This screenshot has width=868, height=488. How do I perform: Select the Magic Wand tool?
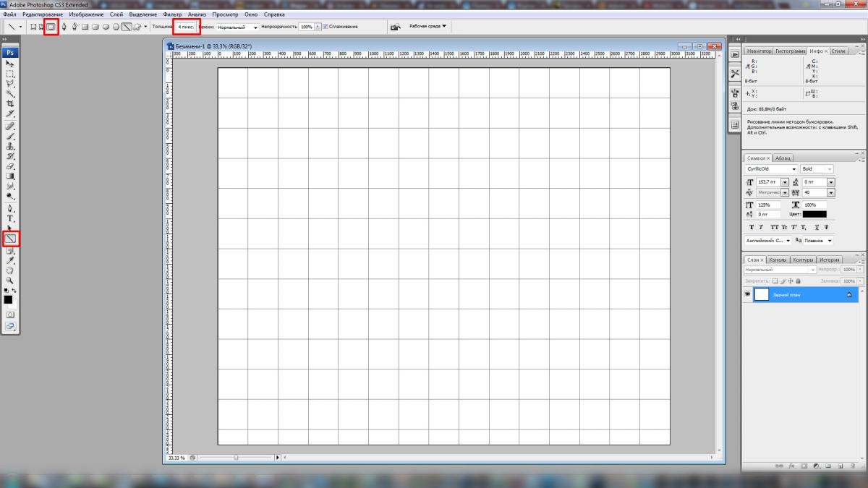11,94
